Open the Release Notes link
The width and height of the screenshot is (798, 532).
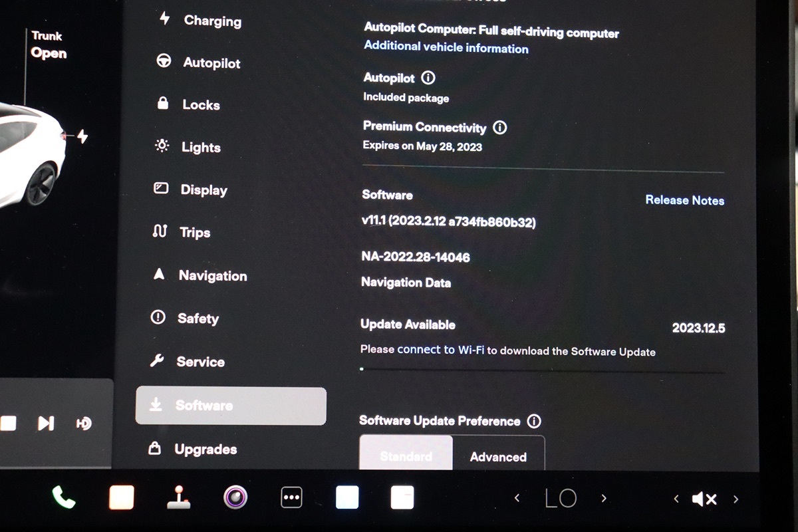(684, 200)
